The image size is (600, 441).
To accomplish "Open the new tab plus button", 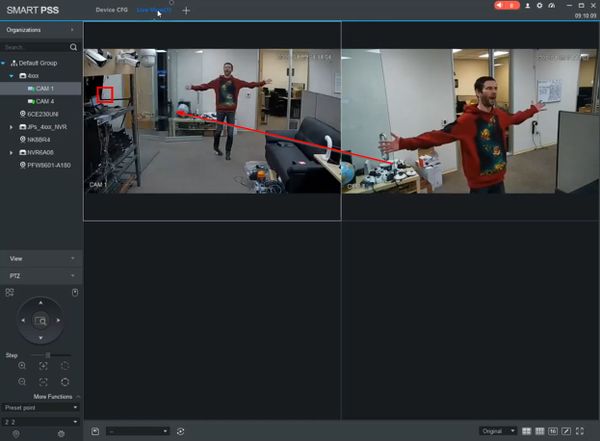I will click(186, 10).
